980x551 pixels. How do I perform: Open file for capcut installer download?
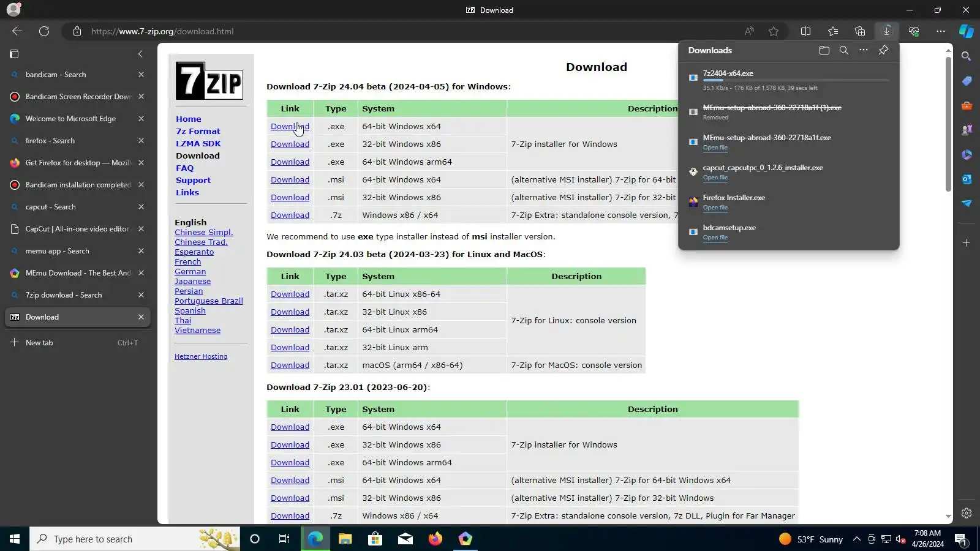click(x=715, y=178)
